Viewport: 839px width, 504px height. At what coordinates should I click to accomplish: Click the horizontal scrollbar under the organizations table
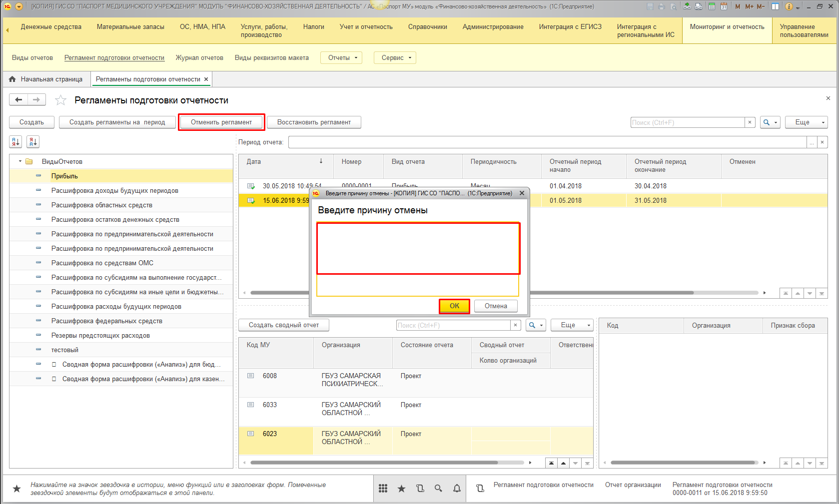(374, 463)
